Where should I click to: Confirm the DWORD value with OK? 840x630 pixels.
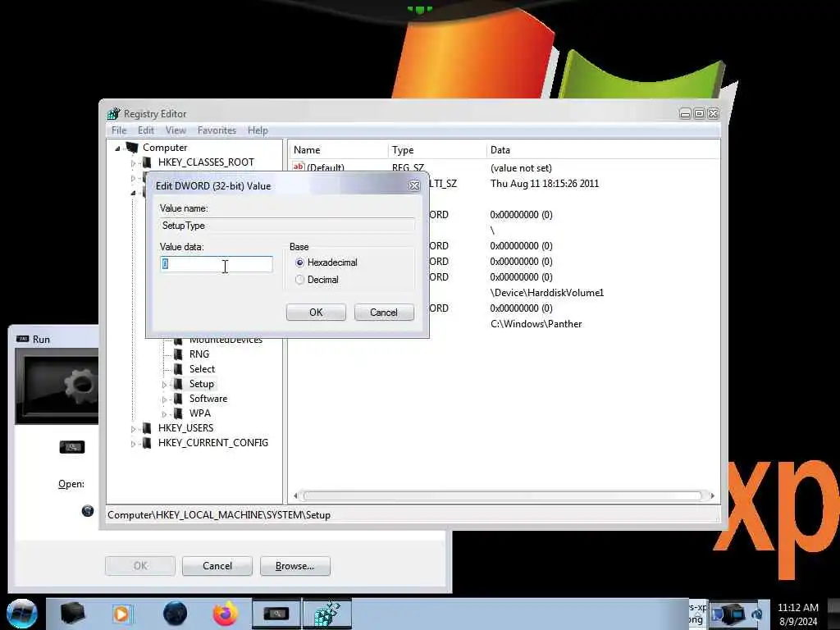pyautogui.click(x=316, y=313)
